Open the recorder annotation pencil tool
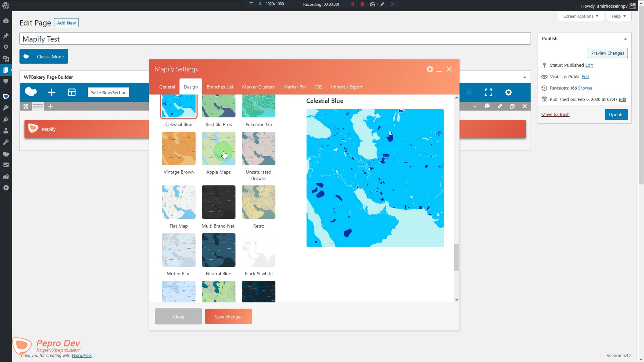Screen dimensions: 644x362 coord(382,4)
